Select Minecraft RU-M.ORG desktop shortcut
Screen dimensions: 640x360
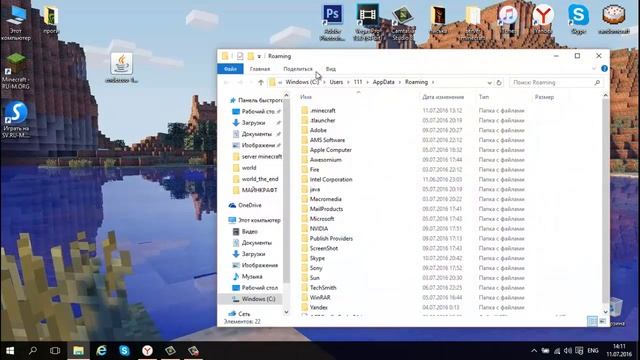click(16, 71)
